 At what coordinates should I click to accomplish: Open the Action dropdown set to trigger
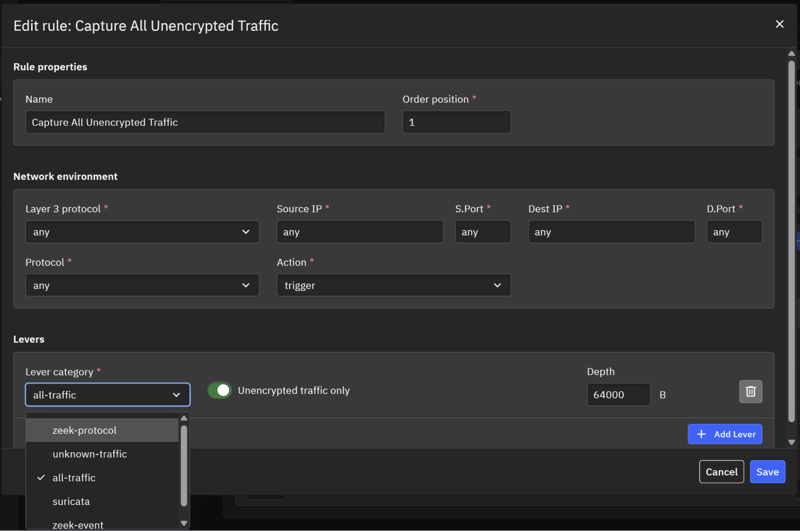click(393, 285)
